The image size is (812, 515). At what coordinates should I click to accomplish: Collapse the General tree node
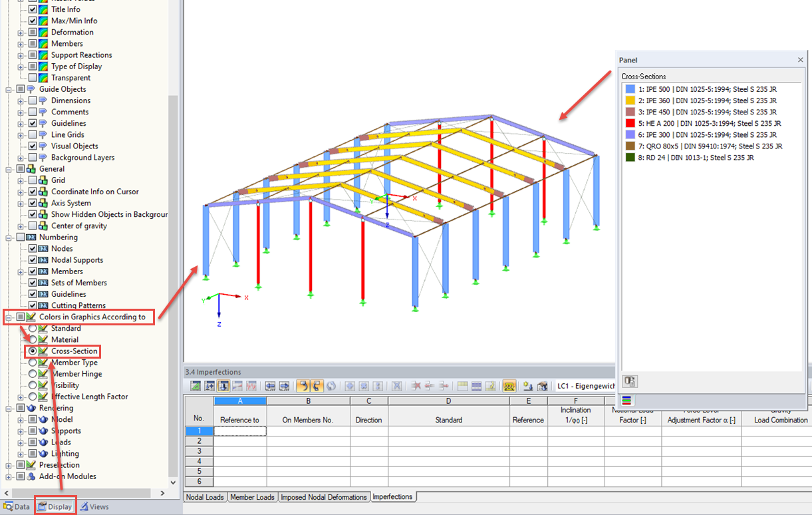9,169
